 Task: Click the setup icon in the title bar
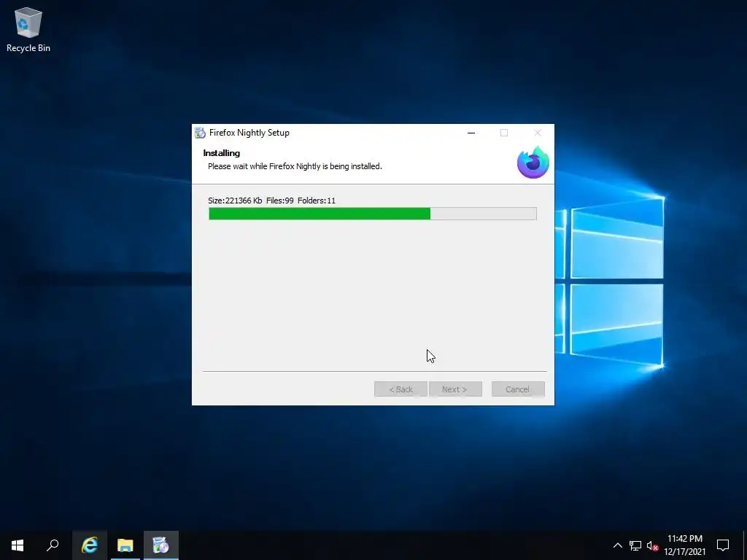[x=200, y=133]
